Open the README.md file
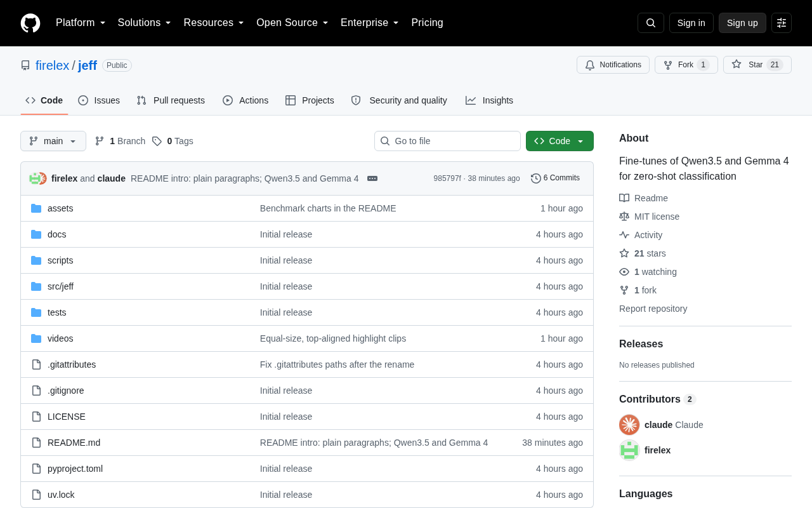812x508 pixels. click(74, 443)
